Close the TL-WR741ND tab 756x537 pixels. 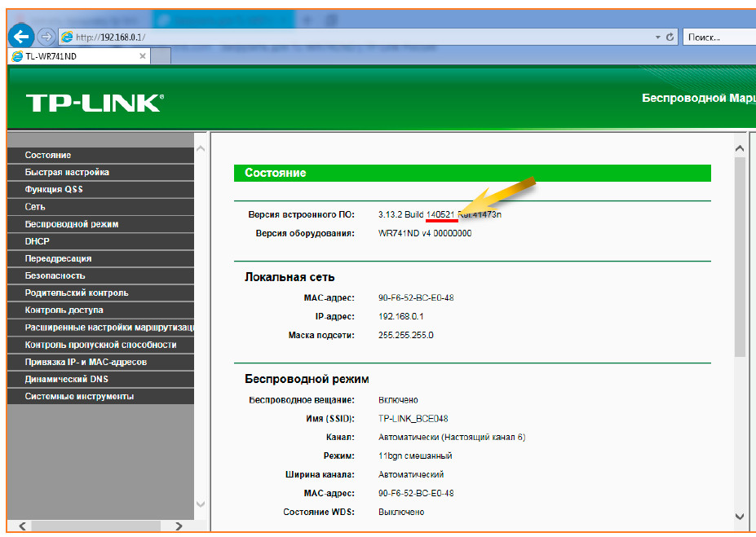[x=143, y=56]
